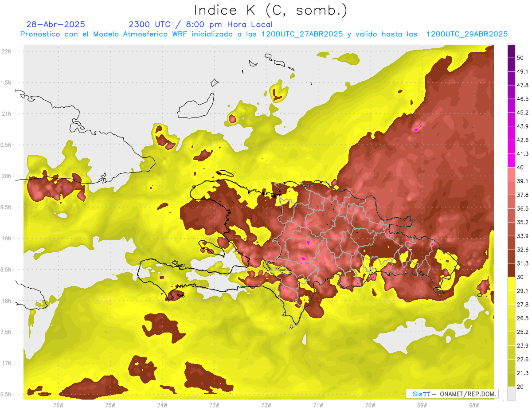Viewport: 532px width, 411px height.
Task: Click the legend value '27.8'
Action: point(523,304)
